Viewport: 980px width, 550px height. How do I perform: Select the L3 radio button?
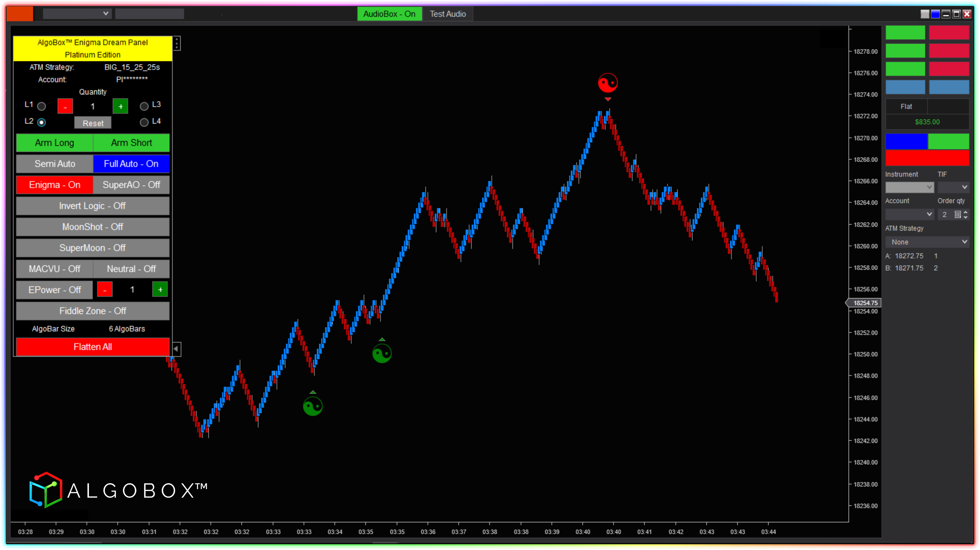[144, 106]
